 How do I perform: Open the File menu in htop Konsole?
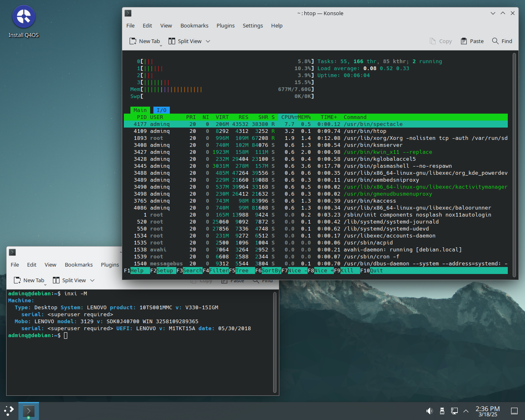tap(130, 25)
